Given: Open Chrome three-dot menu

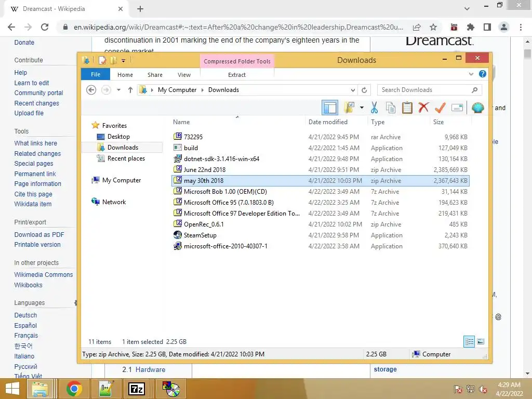Looking at the screenshot, I should (x=521, y=27).
